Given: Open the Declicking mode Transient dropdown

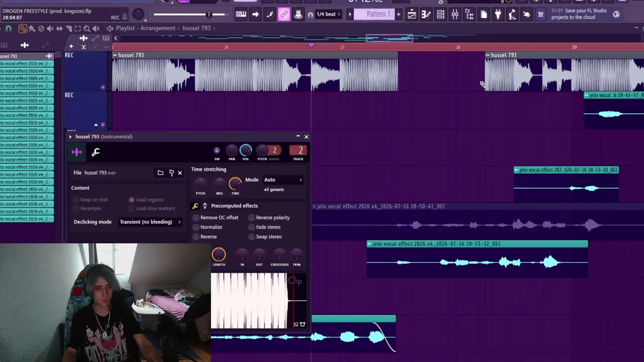Looking at the screenshot, I should [x=150, y=222].
